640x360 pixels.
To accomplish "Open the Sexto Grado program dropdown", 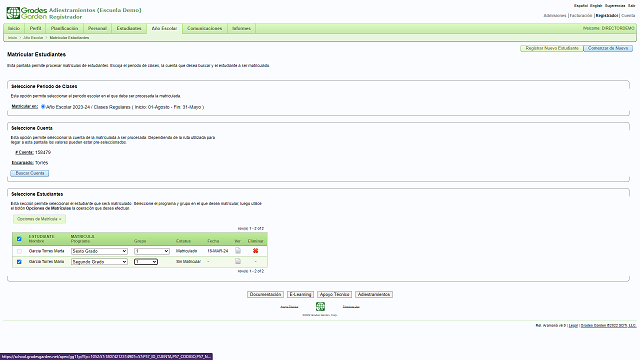I will [99, 251].
